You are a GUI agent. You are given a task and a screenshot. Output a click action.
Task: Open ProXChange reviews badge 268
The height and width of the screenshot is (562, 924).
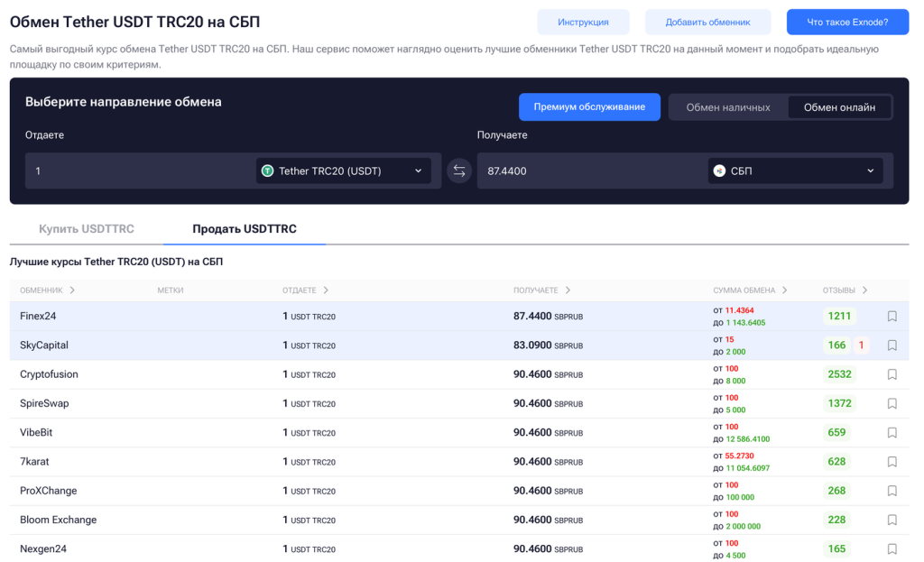click(x=836, y=491)
